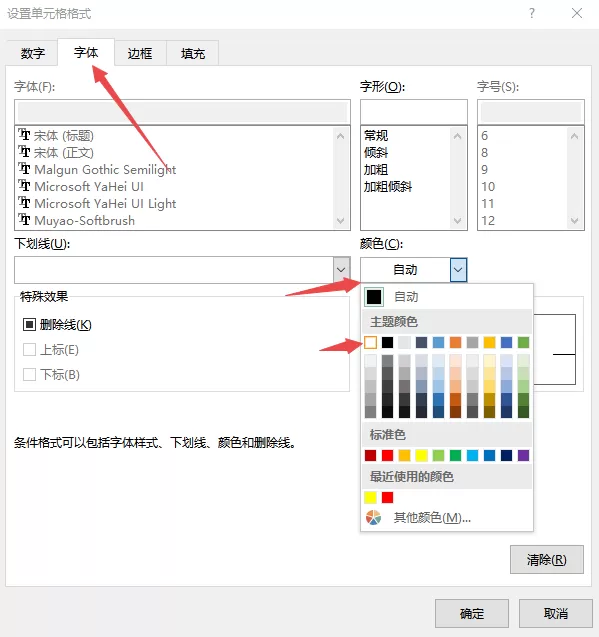The height and width of the screenshot is (637, 599).
Task: Choose the plain Microsoft YaHei UI font
Action: (x=81, y=186)
